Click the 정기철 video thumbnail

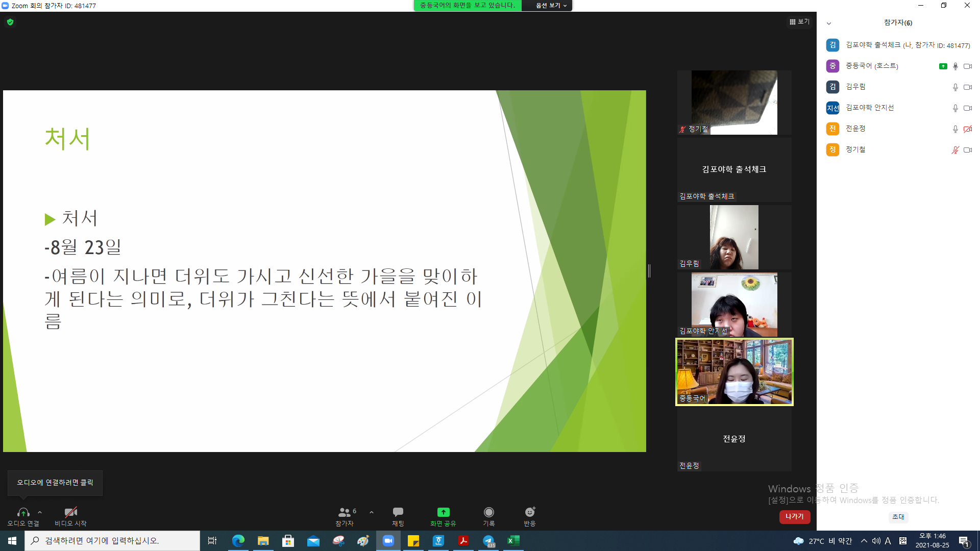pyautogui.click(x=734, y=103)
